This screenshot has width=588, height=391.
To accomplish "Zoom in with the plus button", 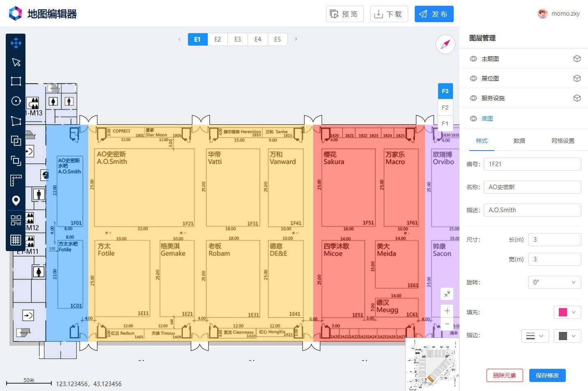I will click(447, 311).
